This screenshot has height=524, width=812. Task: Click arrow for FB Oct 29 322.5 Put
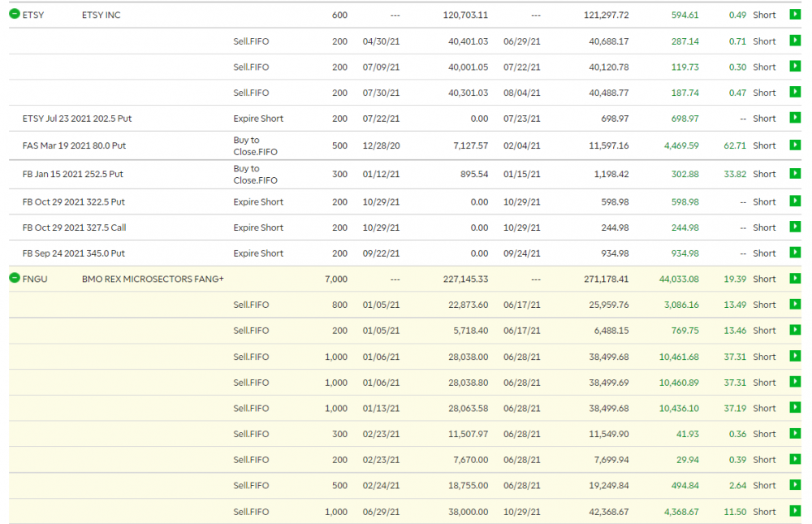(795, 201)
